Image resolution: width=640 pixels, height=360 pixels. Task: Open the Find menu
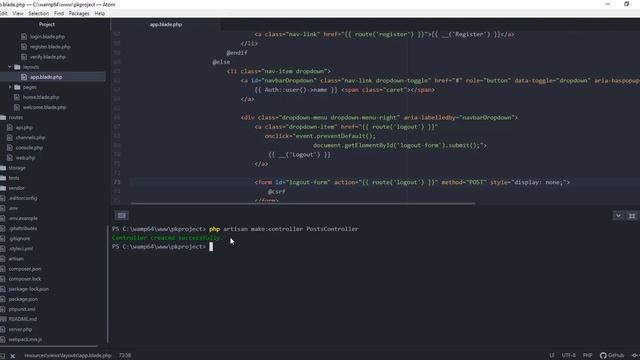tap(59, 13)
